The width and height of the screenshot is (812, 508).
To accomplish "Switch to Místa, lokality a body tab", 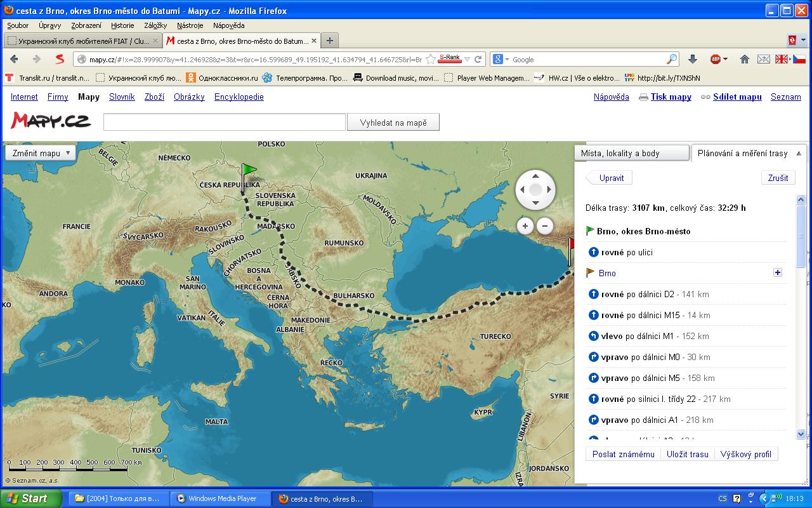I will click(x=631, y=153).
